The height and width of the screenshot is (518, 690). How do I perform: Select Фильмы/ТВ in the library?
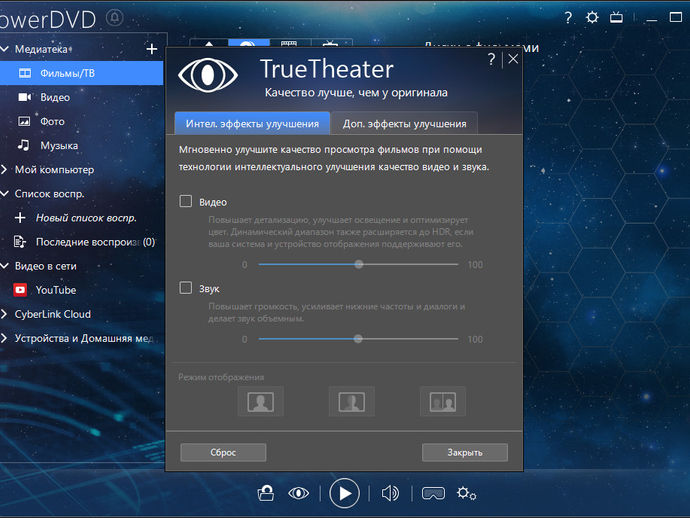point(81,73)
